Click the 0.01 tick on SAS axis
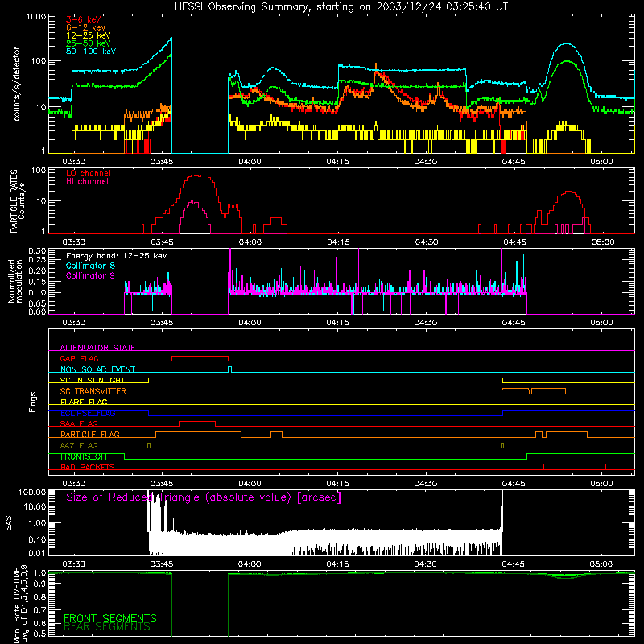This screenshot has width=644, height=644. tap(37, 553)
